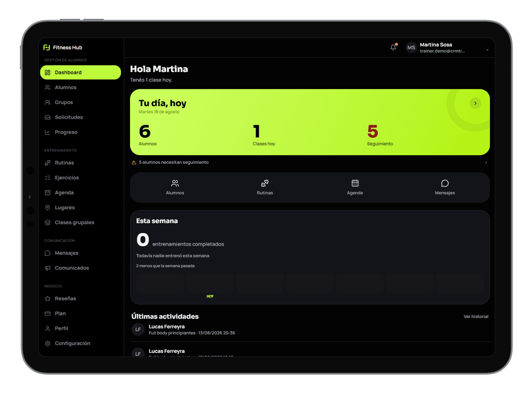
Task: Click the LF avatar of first activity
Action: coord(138,330)
